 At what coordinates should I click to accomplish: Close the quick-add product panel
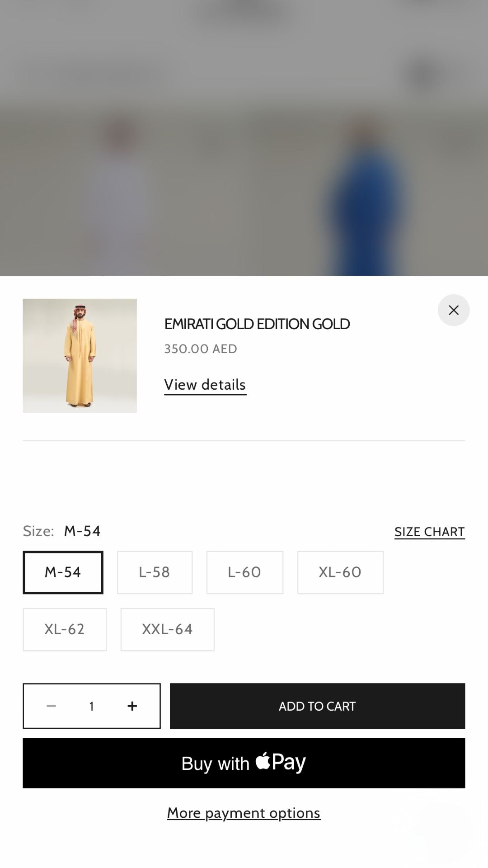[x=453, y=310]
